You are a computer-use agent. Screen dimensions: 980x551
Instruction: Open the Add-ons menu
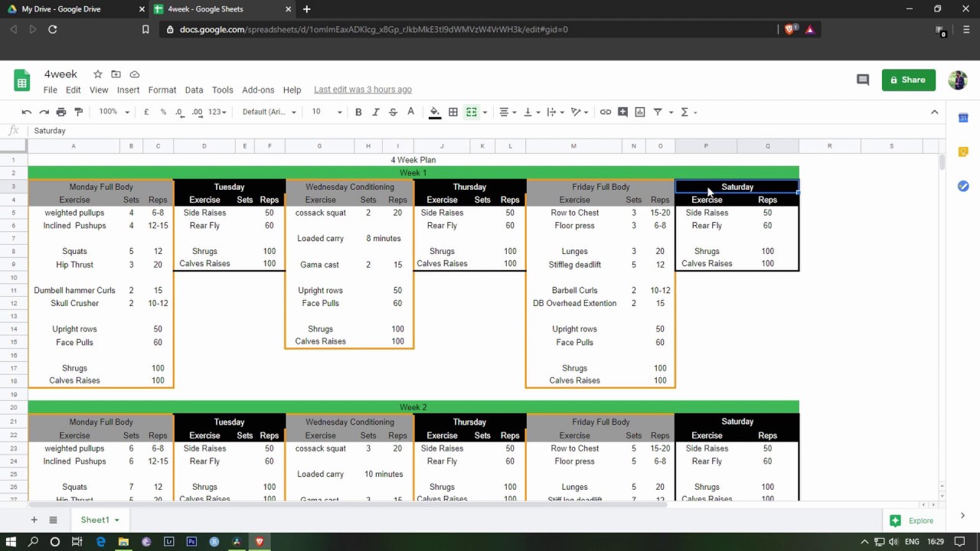[258, 90]
